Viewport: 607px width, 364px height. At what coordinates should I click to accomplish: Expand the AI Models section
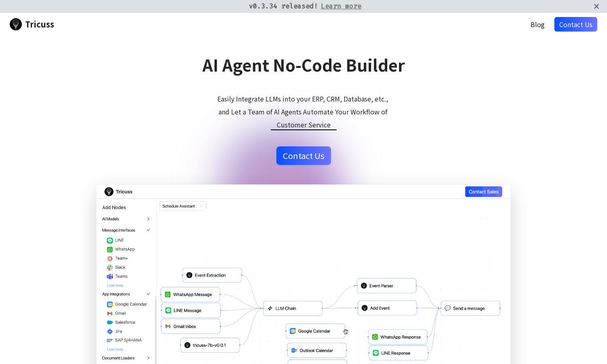pos(148,219)
